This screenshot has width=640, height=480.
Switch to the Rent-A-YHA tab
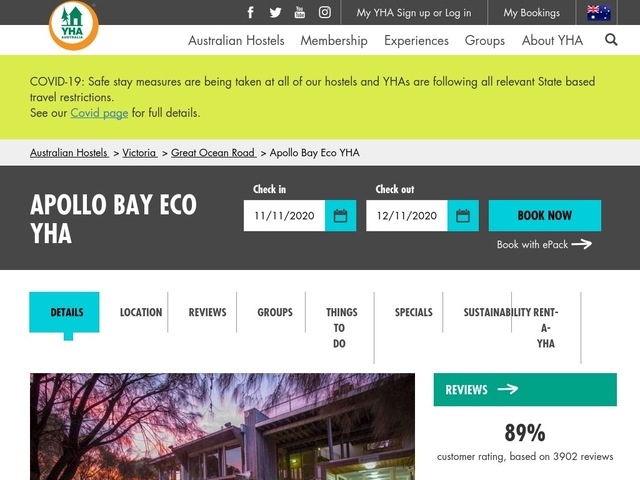(x=546, y=328)
